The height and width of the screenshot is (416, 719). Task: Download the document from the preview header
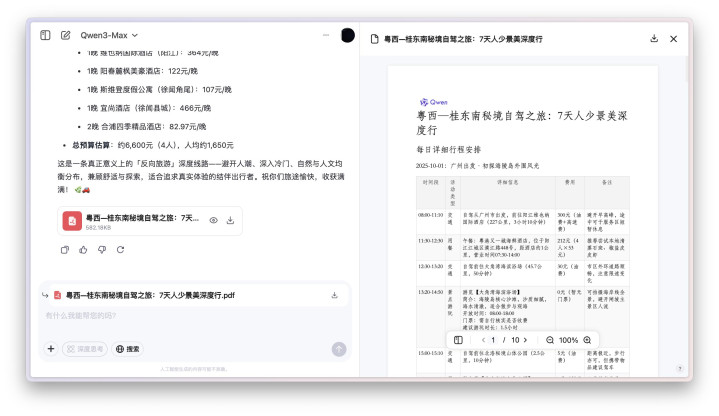tap(654, 39)
